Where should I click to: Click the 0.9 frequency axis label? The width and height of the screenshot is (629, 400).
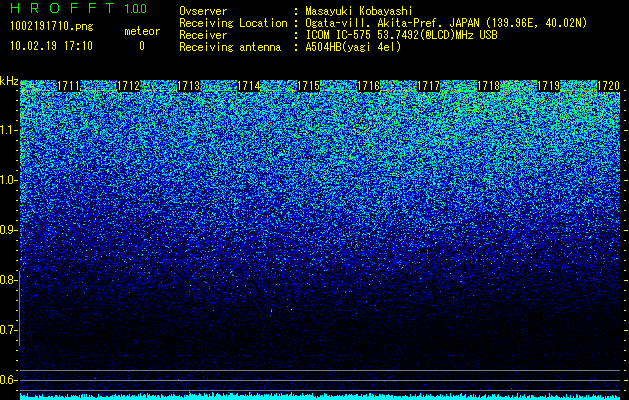[8, 230]
